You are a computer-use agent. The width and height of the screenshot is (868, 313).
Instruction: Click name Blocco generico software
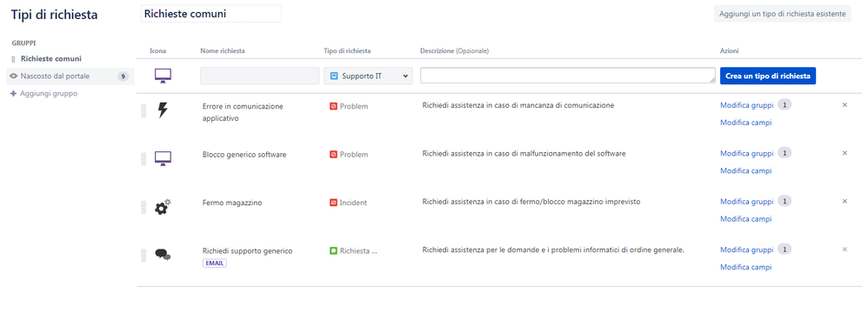point(244,154)
